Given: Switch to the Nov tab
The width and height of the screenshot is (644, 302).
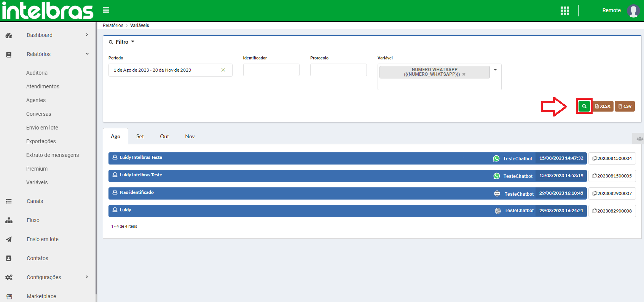Looking at the screenshot, I should [190, 136].
